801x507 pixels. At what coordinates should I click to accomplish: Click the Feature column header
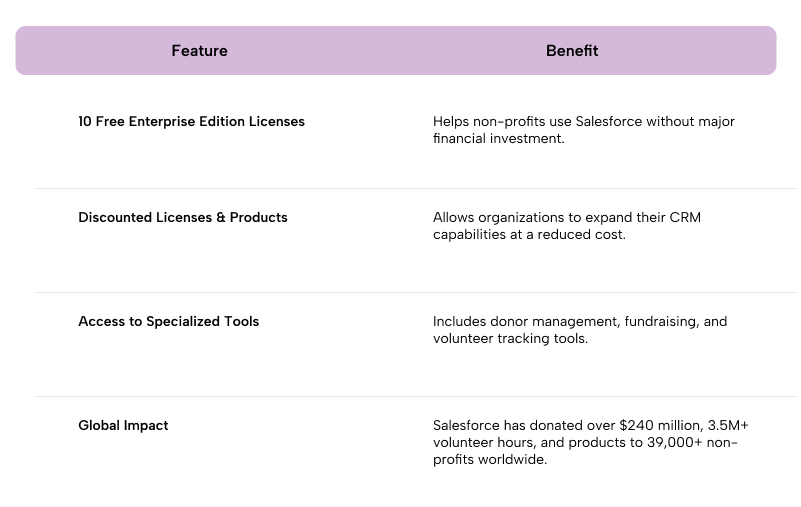coord(199,51)
